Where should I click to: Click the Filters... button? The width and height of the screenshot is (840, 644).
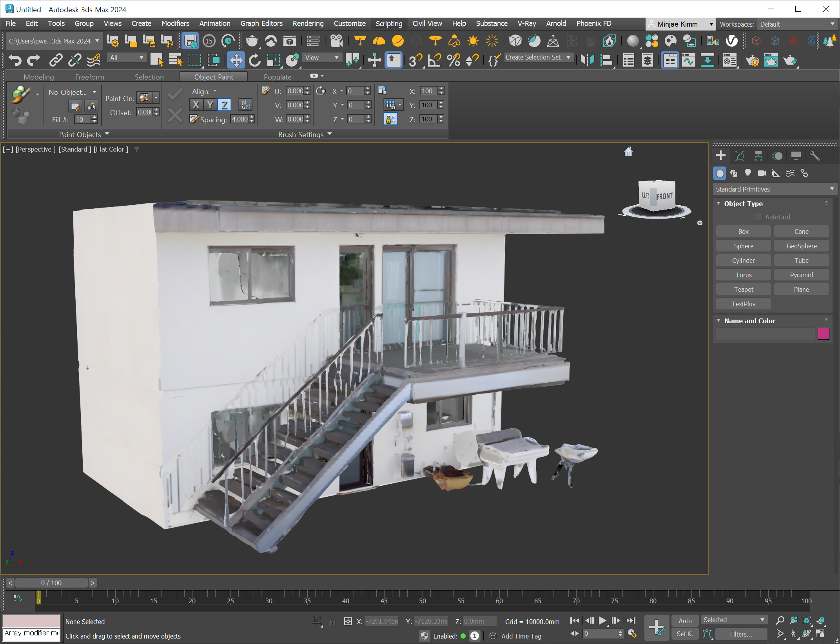tap(740, 634)
